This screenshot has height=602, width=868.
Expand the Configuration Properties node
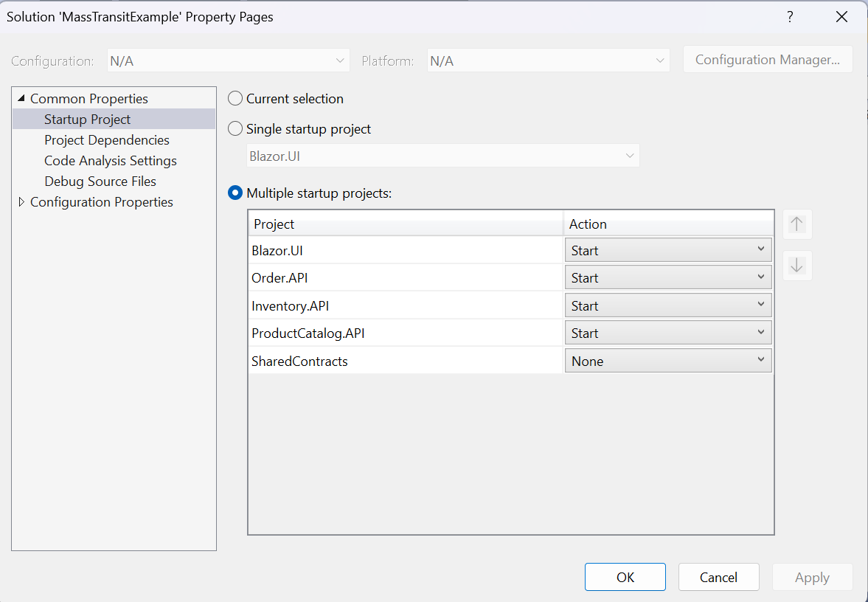pyautogui.click(x=21, y=201)
